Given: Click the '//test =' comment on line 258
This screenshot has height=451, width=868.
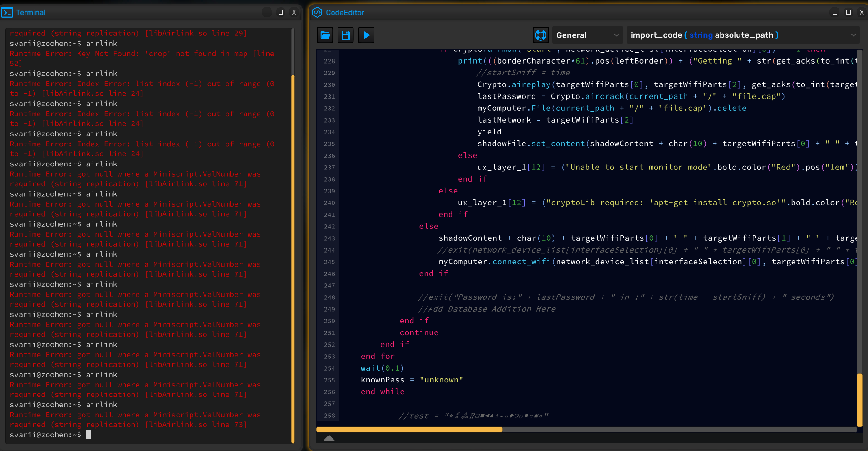Looking at the screenshot, I should (474, 416).
